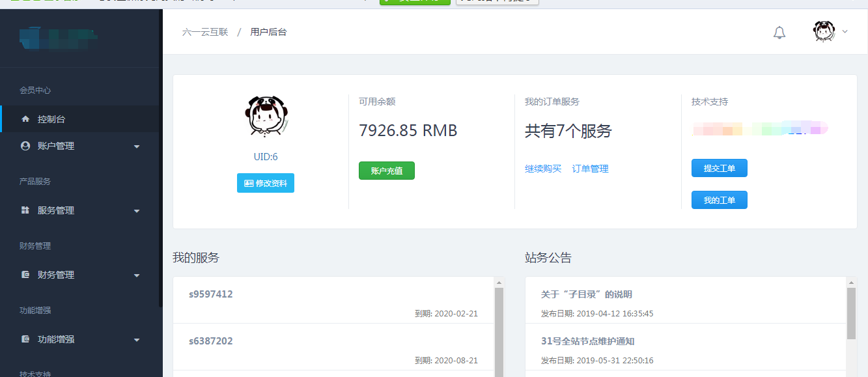
Task: Click the large panda profile avatar
Action: tap(266, 117)
